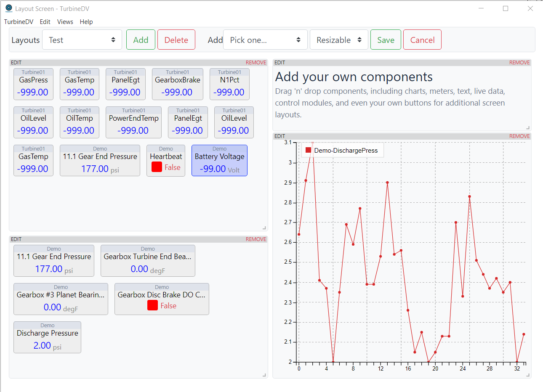Open the Resizable sizing dropdown
Viewport: 543px width, 392px height.
(x=338, y=39)
